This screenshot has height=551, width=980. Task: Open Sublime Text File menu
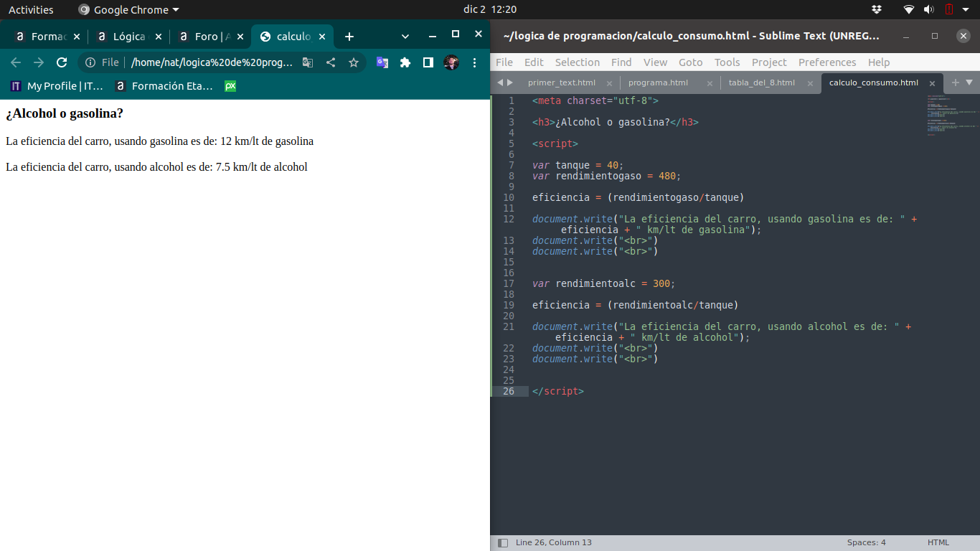(504, 62)
